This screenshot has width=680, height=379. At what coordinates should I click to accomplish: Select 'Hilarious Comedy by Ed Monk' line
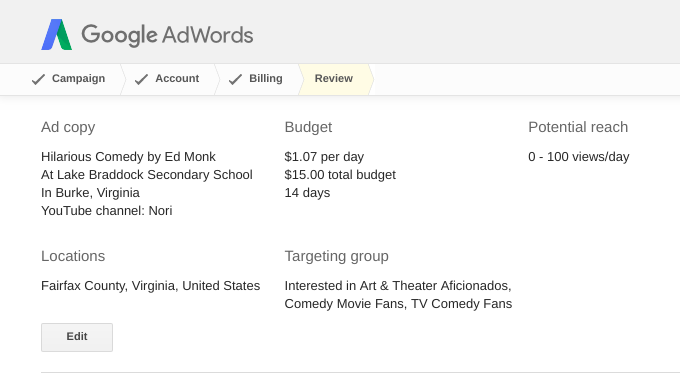coord(128,157)
